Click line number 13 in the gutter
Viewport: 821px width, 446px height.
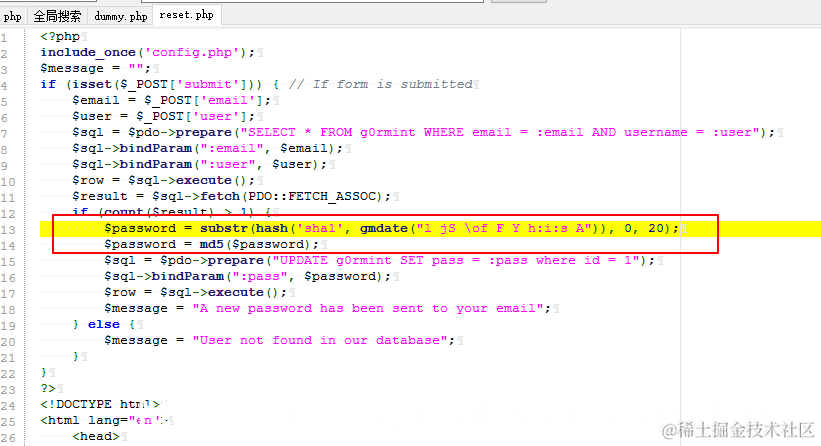[x=8, y=230]
